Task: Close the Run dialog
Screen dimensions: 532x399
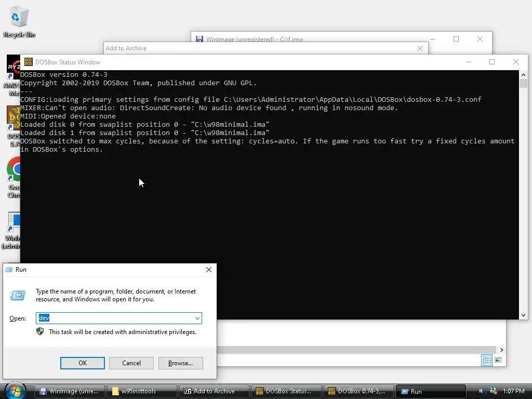Action: pyautogui.click(x=209, y=270)
